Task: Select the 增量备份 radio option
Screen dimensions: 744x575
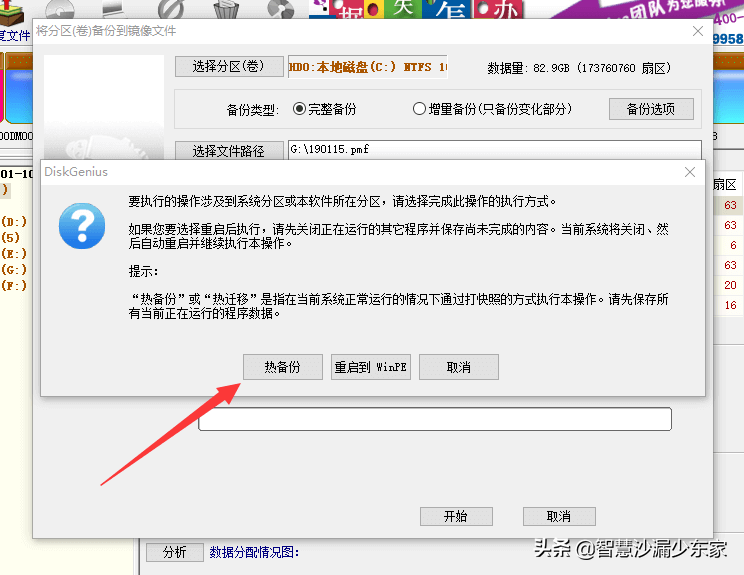Action: tap(492, 109)
